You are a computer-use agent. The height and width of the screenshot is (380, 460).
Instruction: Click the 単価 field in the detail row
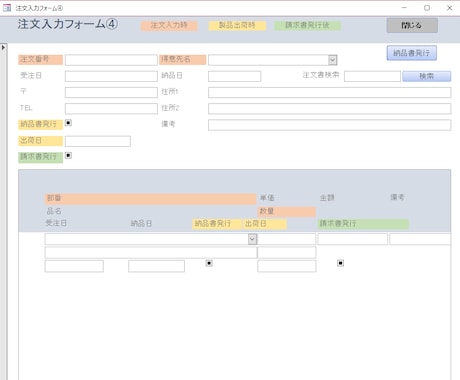(287, 239)
